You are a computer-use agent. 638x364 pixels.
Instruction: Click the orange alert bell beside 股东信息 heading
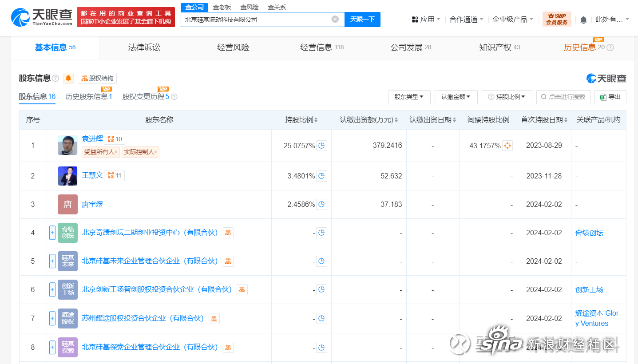point(68,78)
